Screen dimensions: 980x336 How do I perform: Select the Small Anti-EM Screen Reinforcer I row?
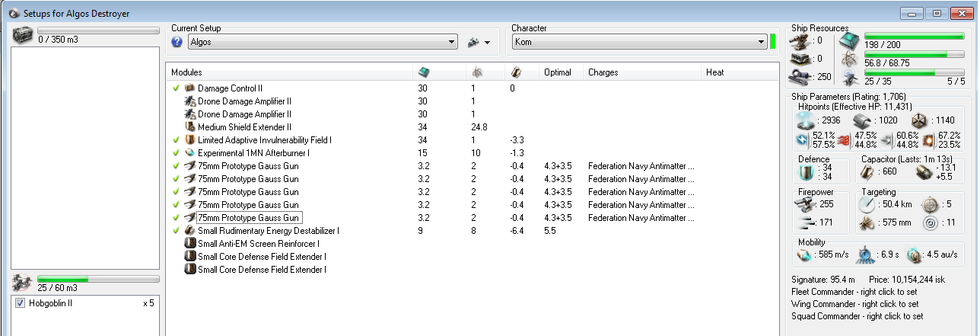click(473, 244)
